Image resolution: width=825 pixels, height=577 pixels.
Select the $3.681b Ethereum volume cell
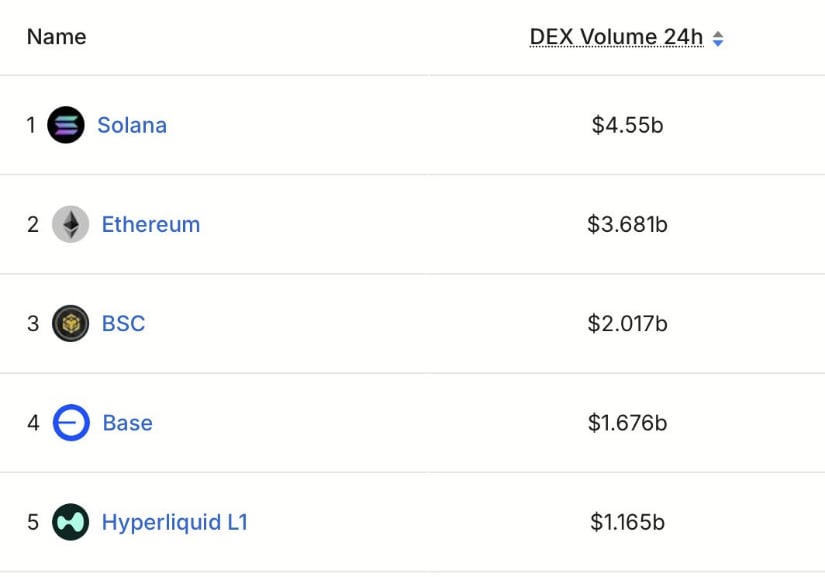pyautogui.click(x=627, y=225)
